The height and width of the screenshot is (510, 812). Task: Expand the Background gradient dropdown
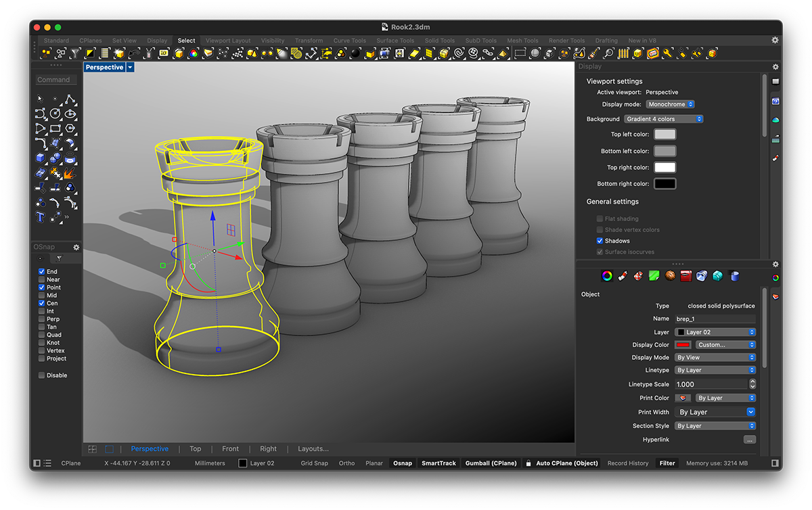[663, 119]
